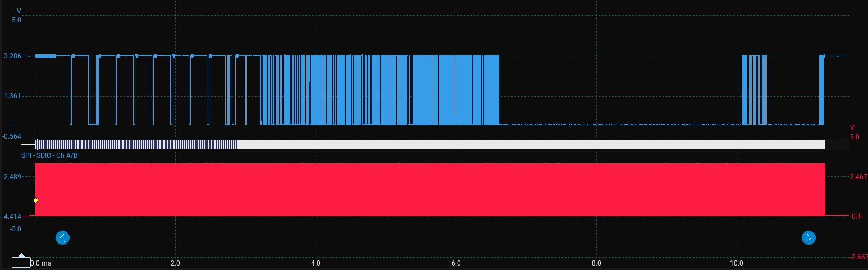Click the time ruler handle box at bottom-left
This screenshot has height=270, width=868.
[21, 262]
